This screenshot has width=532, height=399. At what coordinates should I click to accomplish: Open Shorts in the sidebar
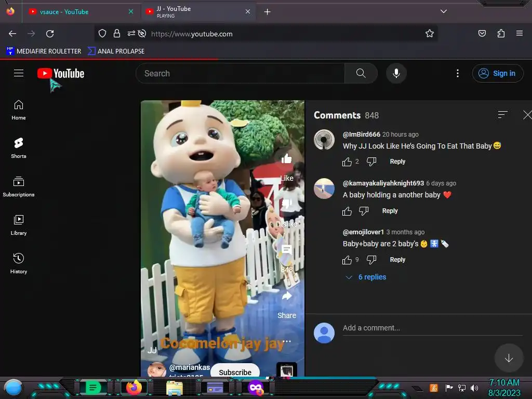[x=19, y=149]
